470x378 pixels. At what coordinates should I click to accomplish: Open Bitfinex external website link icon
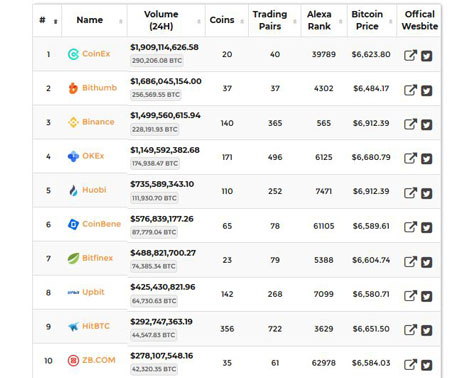[410, 262]
